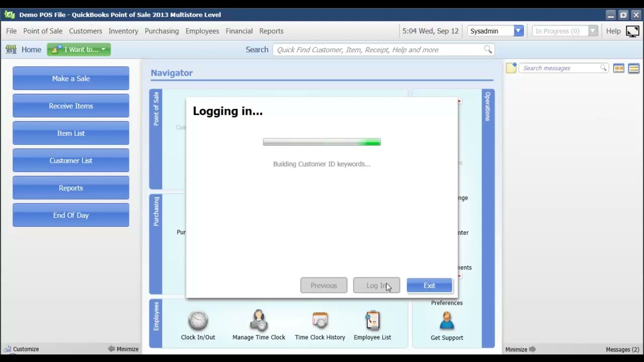Click the monitor icon next to Help
The image size is (644, 362).
632,31
